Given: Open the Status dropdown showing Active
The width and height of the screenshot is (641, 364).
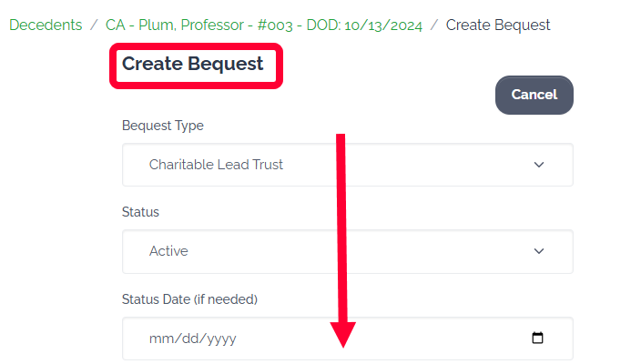Looking at the screenshot, I should pyautogui.click(x=347, y=251).
